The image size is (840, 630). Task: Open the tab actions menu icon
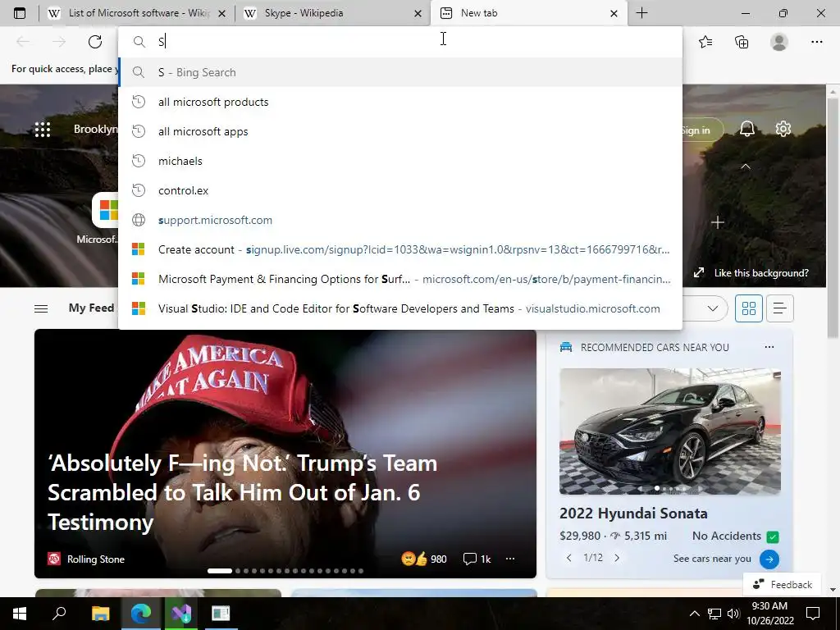[x=20, y=13]
